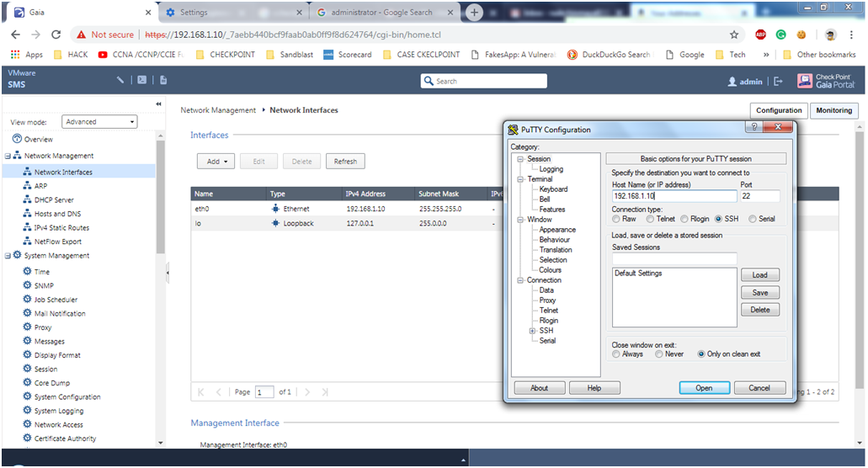This screenshot has width=868, height=468.
Task: Click the scratchpad document icon in Gaia toolbar
Action: pyautogui.click(x=163, y=80)
